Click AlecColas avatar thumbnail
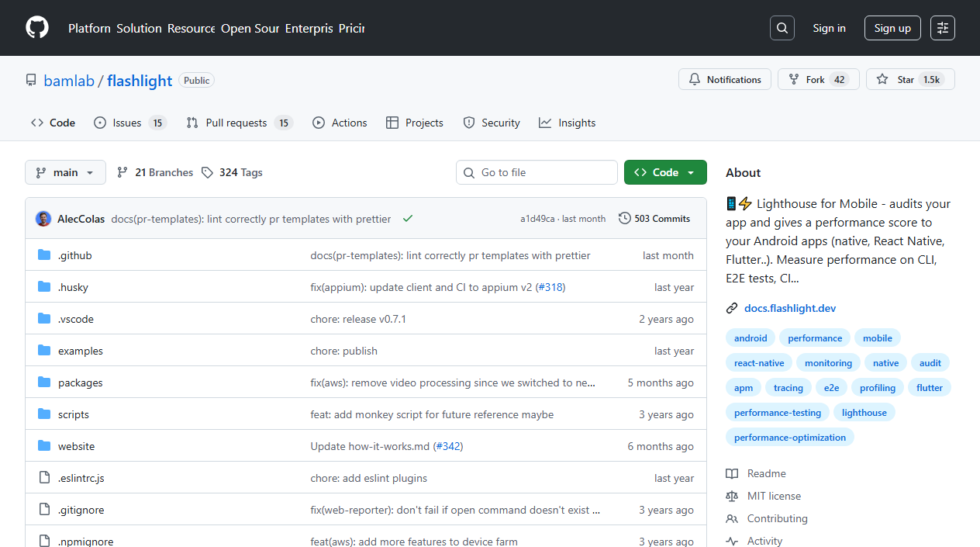The image size is (980, 547). 43,219
